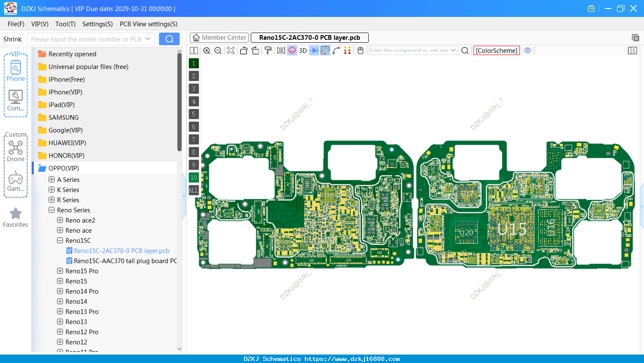Collapse the Reno15C node
The image size is (644, 363).
click(x=60, y=240)
